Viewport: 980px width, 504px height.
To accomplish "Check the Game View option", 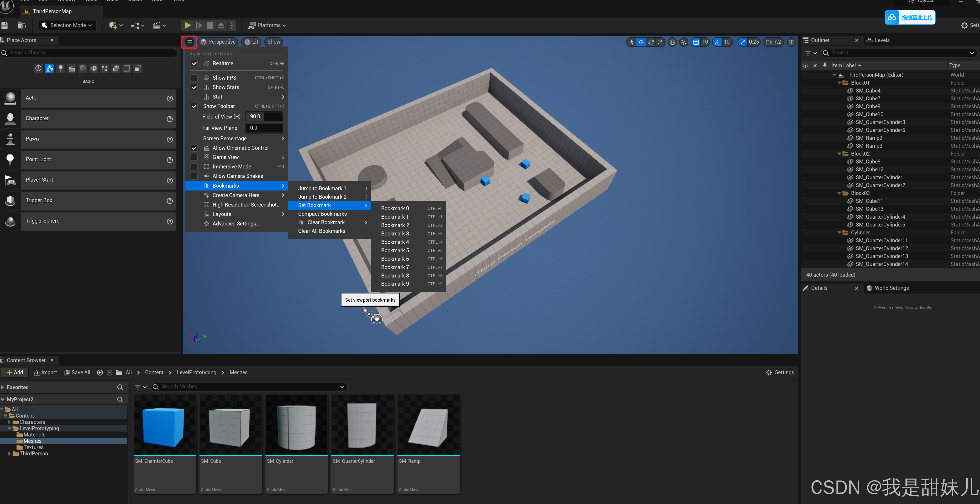I will (x=194, y=157).
